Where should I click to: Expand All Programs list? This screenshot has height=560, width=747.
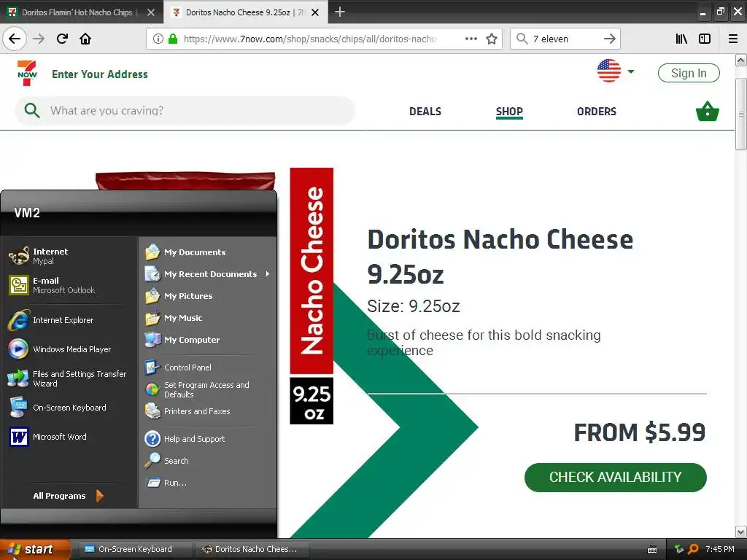point(68,496)
